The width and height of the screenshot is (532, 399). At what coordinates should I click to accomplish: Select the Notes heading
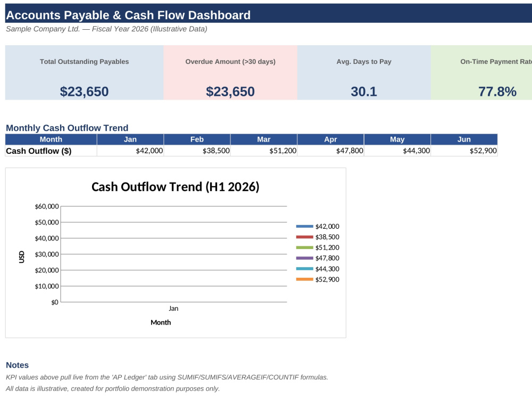(18, 365)
